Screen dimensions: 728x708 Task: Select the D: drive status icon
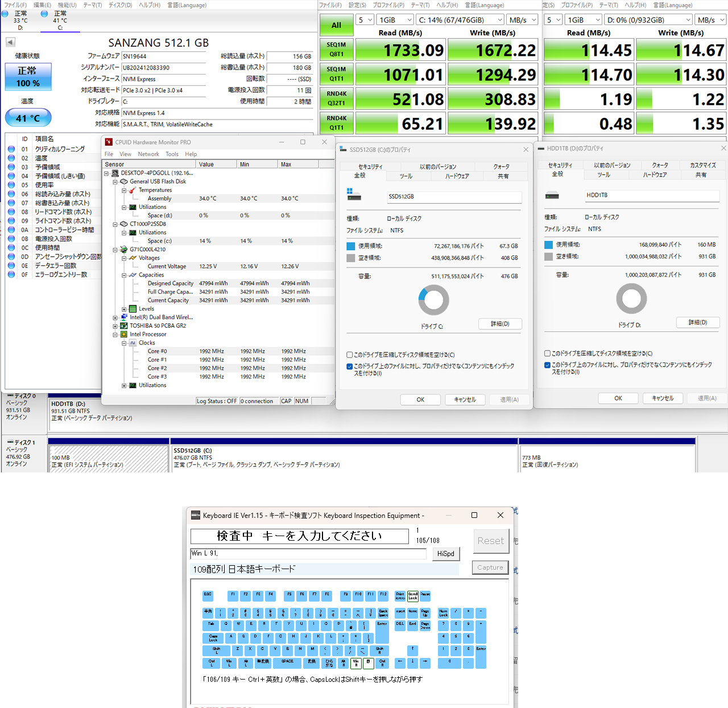pyautogui.click(x=5, y=14)
